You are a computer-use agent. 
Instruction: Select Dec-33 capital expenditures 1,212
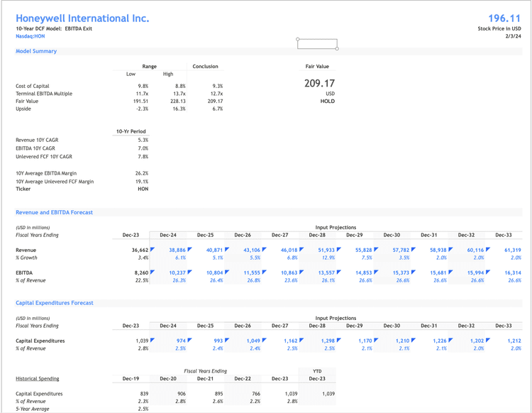point(514,341)
